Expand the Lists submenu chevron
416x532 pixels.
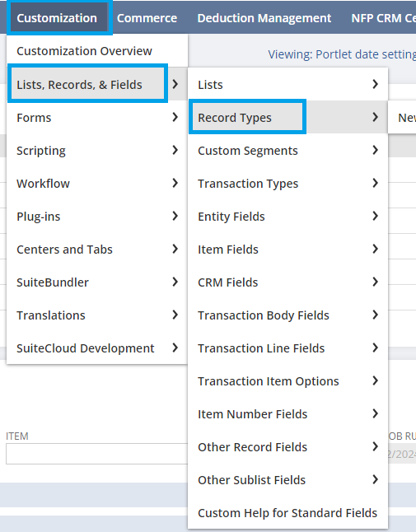(x=375, y=84)
